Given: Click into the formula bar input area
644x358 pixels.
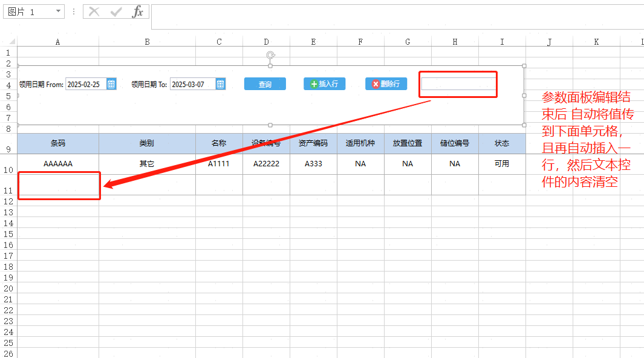Looking at the screenshot, I should coord(397,17).
